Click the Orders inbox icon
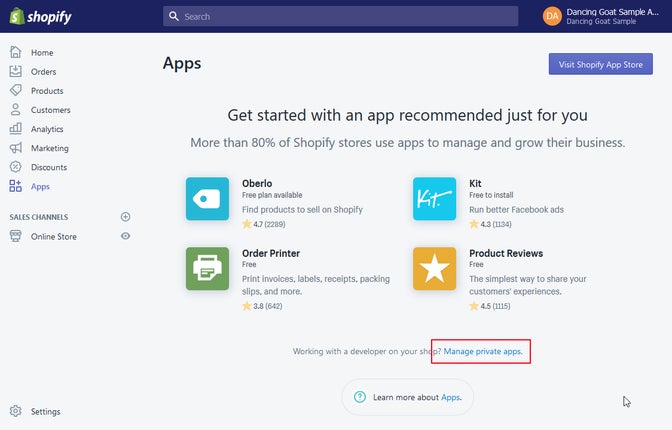 (15, 71)
